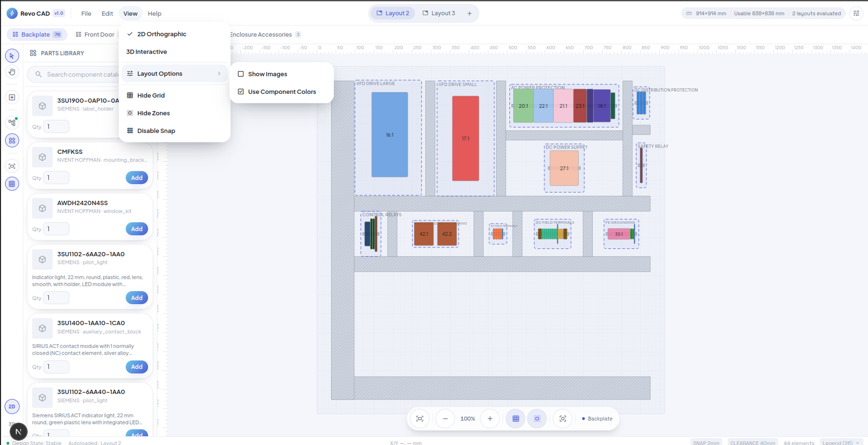The width and height of the screenshot is (868, 445).
Task: Open the File menu
Action: (86, 14)
